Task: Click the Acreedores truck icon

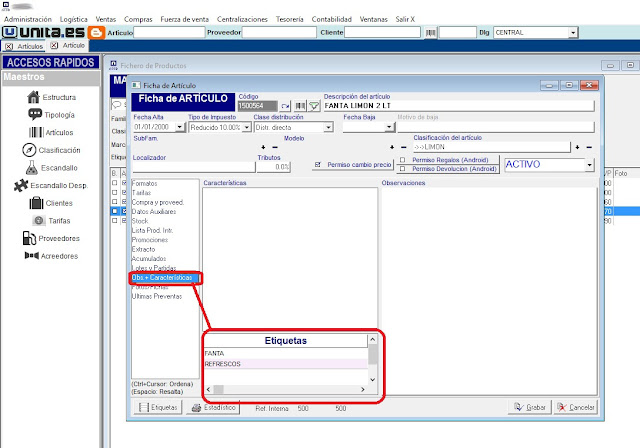Action: coord(30,256)
